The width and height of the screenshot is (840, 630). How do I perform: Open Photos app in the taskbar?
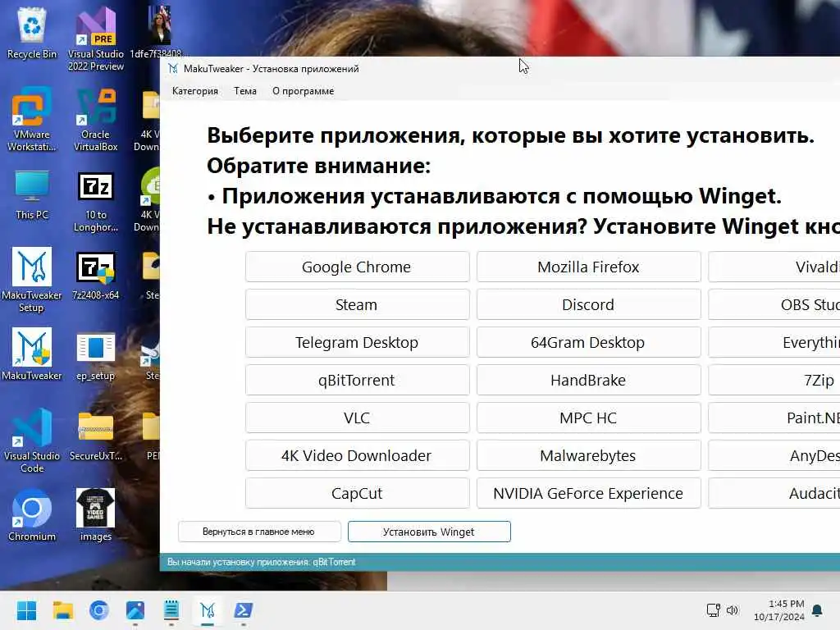pos(135,610)
